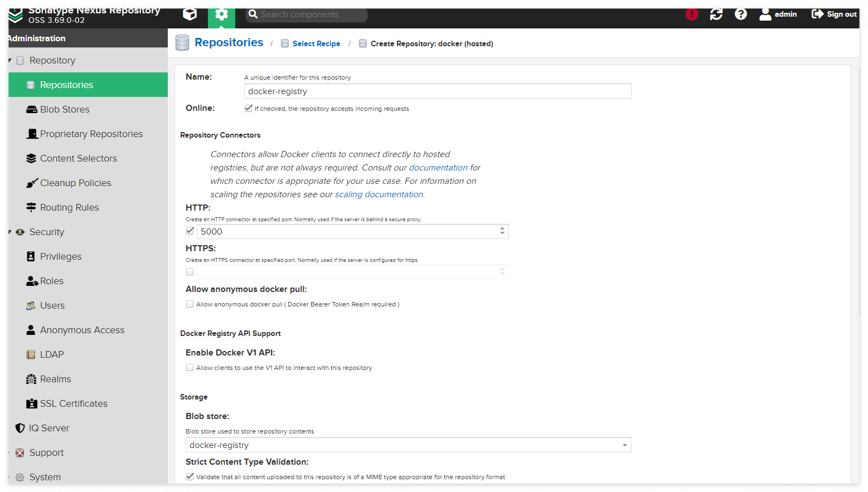Collapse the Repository tree node
This screenshot has width=868, height=492.
click(10, 60)
